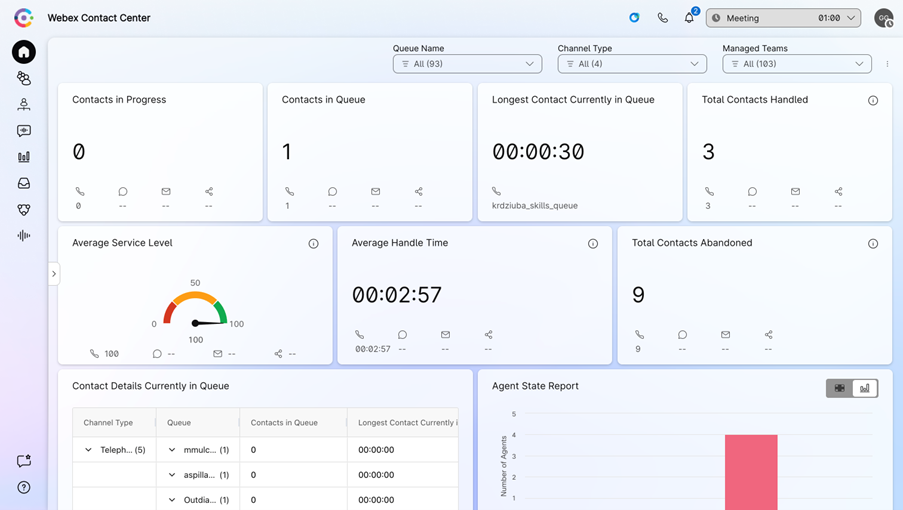Screen dimensions: 903x510
Task: Open the notifications bell with badge
Action: (x=690, y=17)
